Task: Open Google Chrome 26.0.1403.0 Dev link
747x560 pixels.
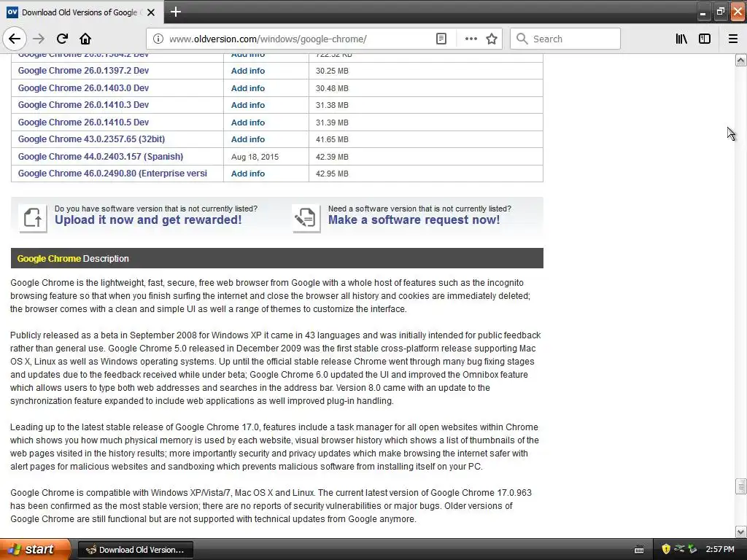Action: point(83,88)
